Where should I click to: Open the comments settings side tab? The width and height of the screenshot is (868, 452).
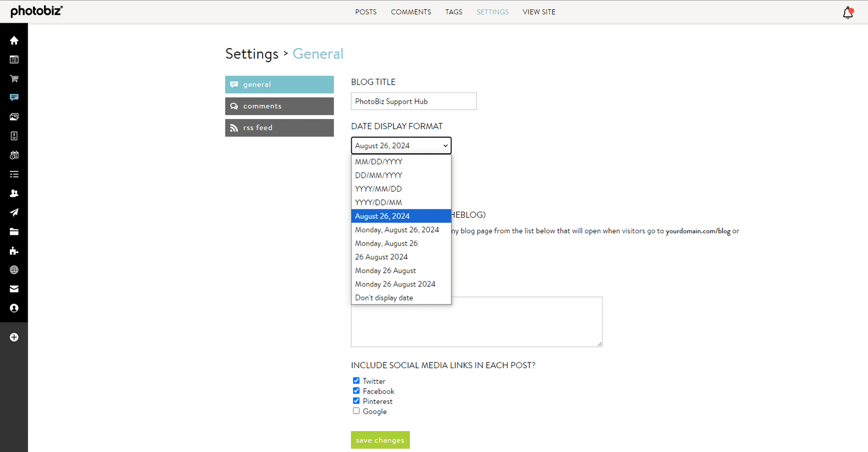coord(279,106)
